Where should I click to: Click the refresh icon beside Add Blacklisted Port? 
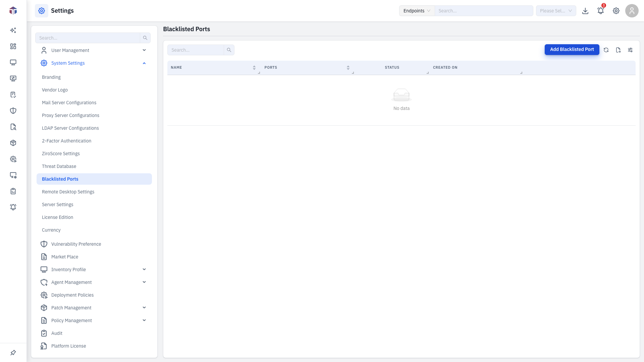coord(606,50)
